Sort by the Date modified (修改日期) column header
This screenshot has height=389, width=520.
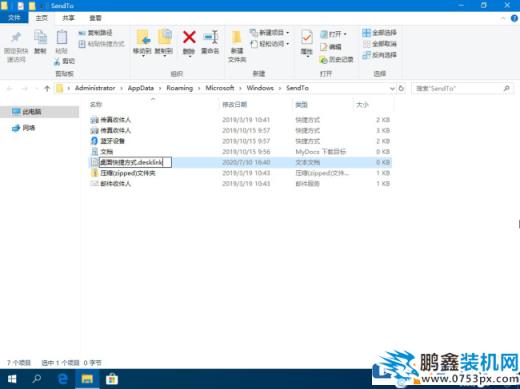click(234, 105)
